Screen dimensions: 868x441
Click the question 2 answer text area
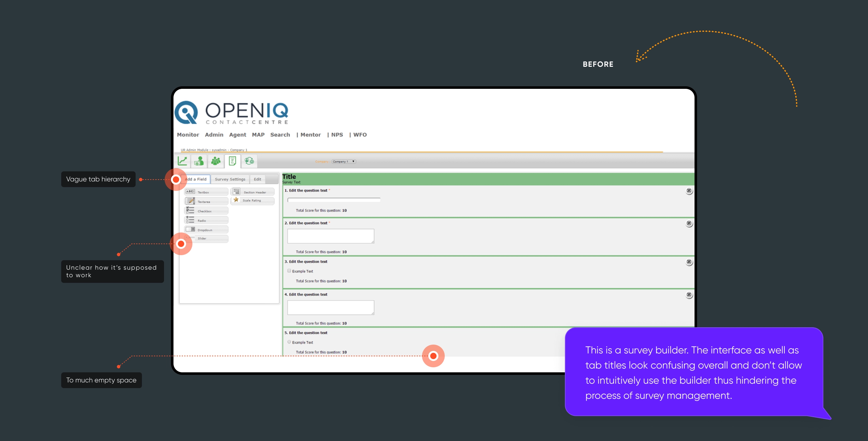[x=330, y=236]
